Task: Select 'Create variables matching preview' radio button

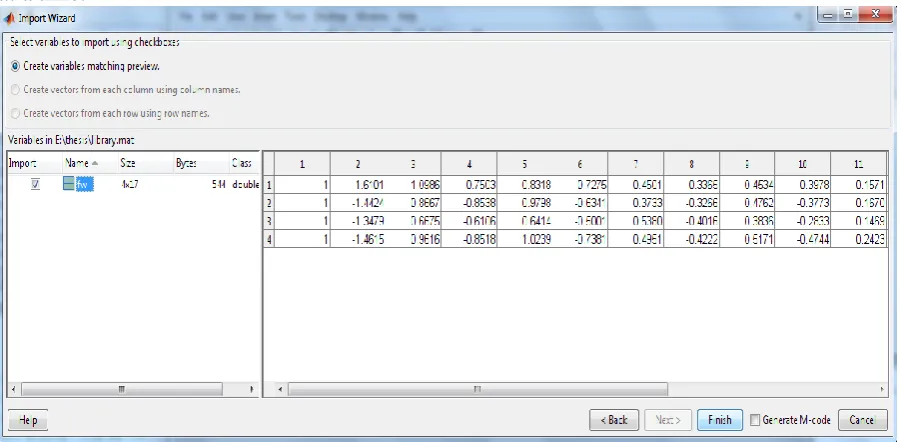Action: (15, 66)
